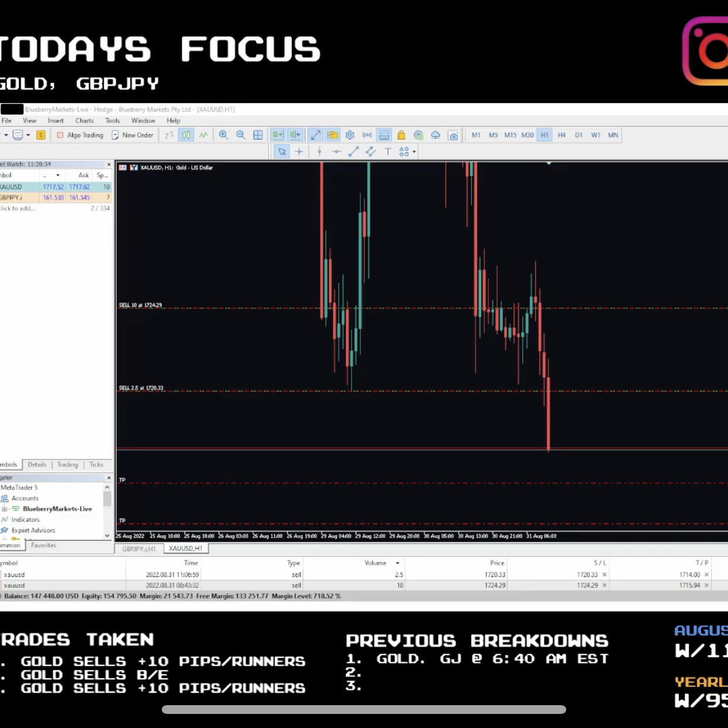The width and height of the screenshot is (728, 728).
Task: Choose the crosshair cursor tool
Action: click(299, 151)
